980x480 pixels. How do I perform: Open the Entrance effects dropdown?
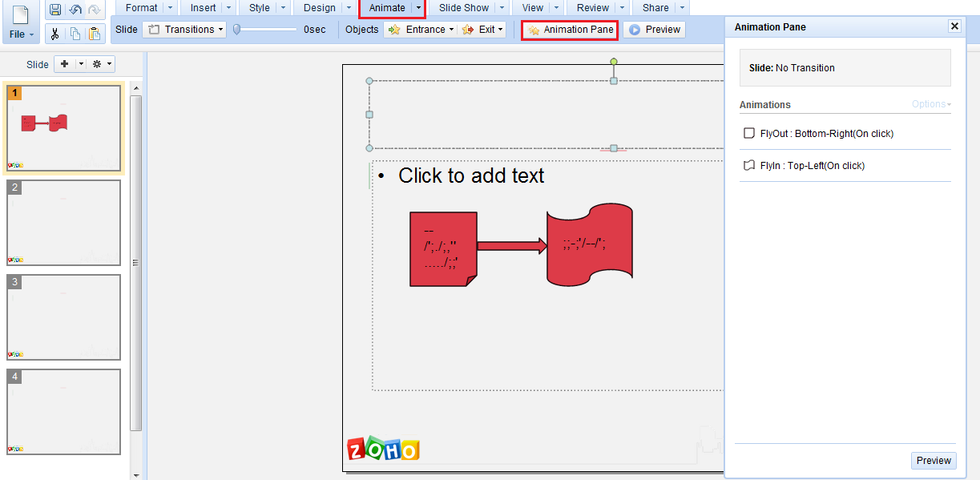tap(420, 30)
